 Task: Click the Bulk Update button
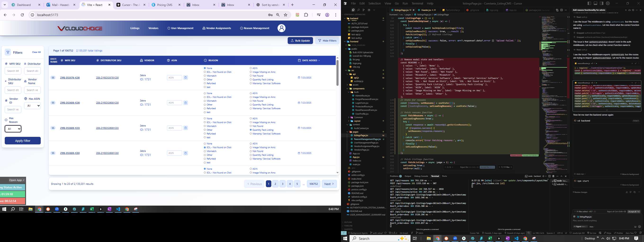[300, 41]
